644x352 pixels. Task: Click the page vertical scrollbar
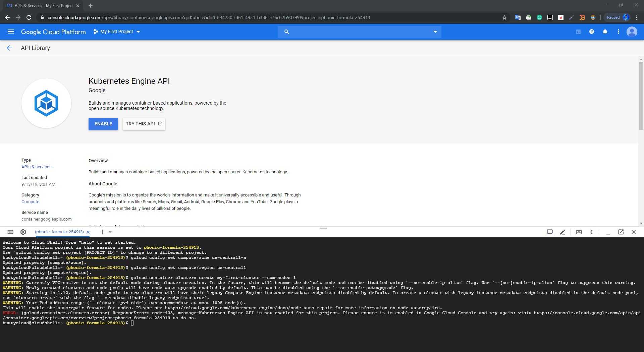point(641,96)
